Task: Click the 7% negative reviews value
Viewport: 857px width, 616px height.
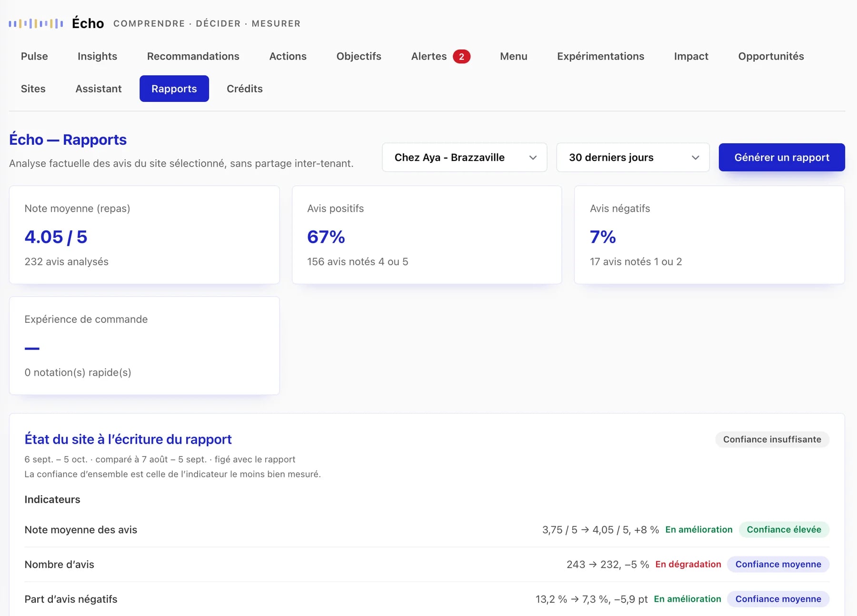Action: (603, 237)
